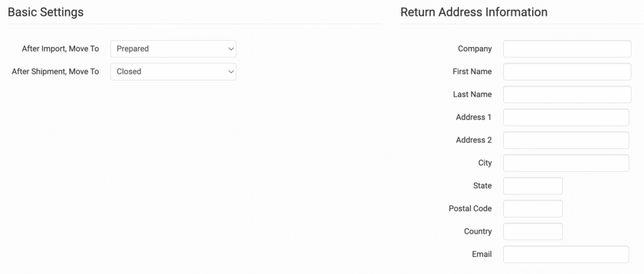Focus the First Name text box
The image size is (644, 274).
567,72
